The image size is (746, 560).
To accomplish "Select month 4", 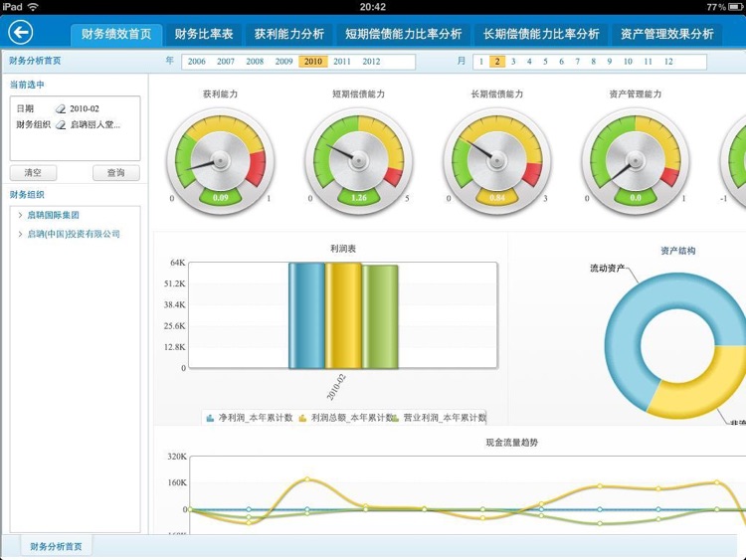I will (529, 62).
